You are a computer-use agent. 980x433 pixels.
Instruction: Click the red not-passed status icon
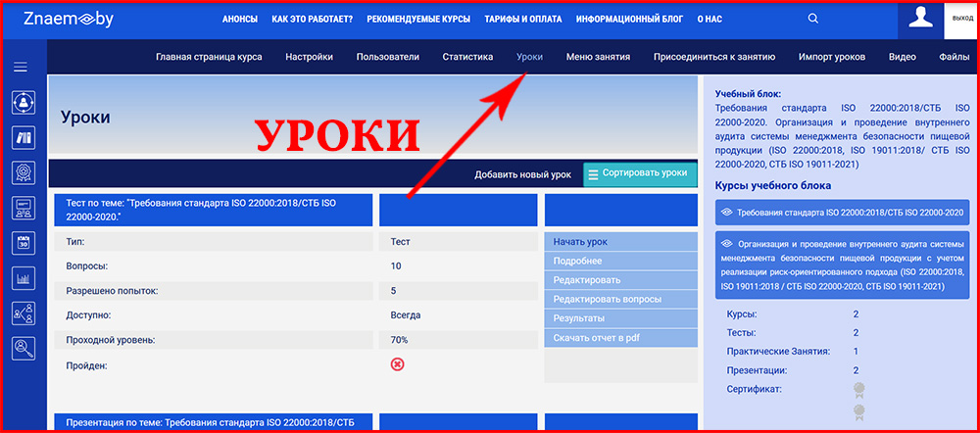tap(397, 364)
